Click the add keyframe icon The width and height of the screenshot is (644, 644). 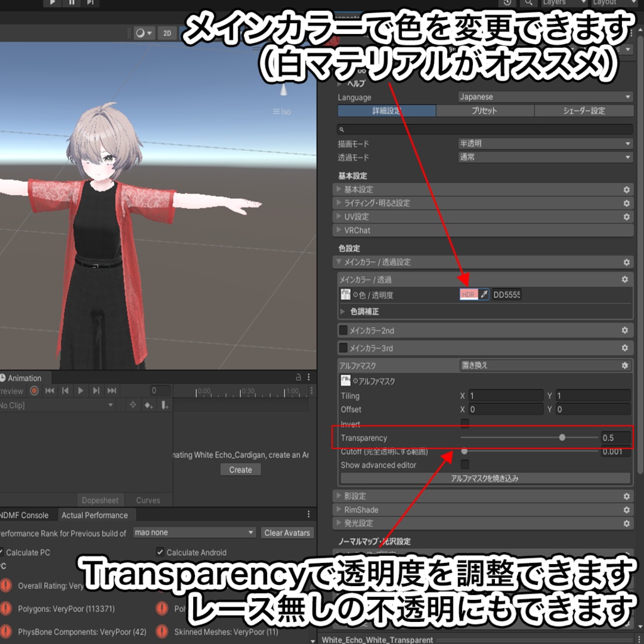148,406
